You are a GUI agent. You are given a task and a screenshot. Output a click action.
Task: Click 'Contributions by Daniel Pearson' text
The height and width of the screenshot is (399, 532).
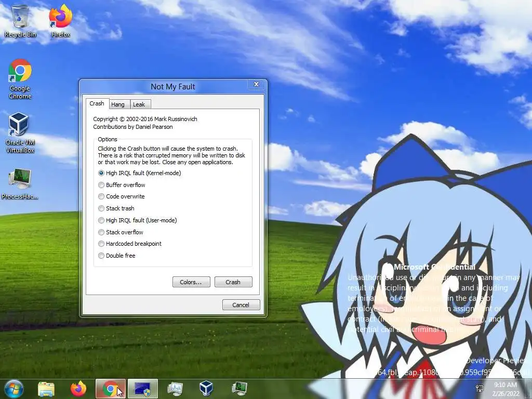point(133,127)
